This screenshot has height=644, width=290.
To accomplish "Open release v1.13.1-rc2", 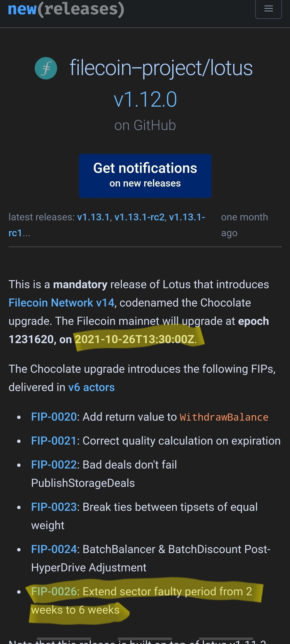I will click(139, 217).
